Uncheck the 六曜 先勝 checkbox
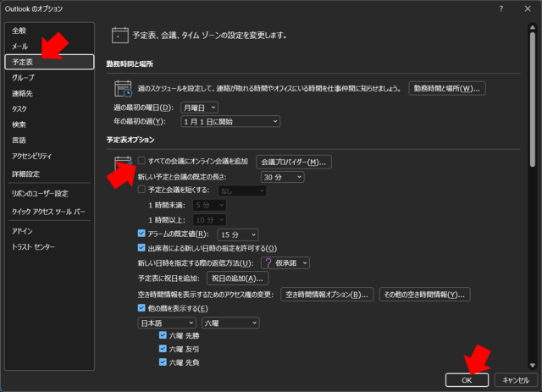Viewport: 542px width, 392px height. [x=163, y=335]
